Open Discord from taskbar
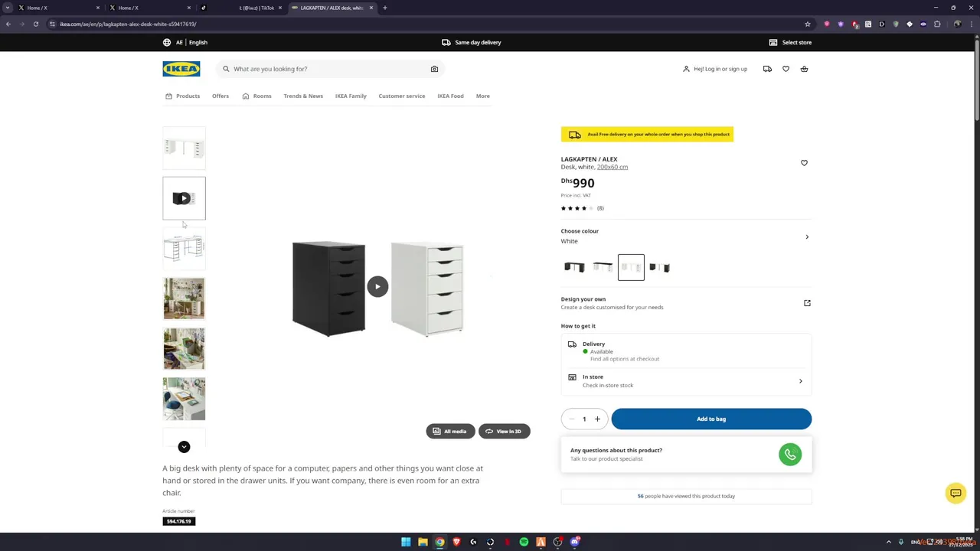 click(x=574, y=542)
